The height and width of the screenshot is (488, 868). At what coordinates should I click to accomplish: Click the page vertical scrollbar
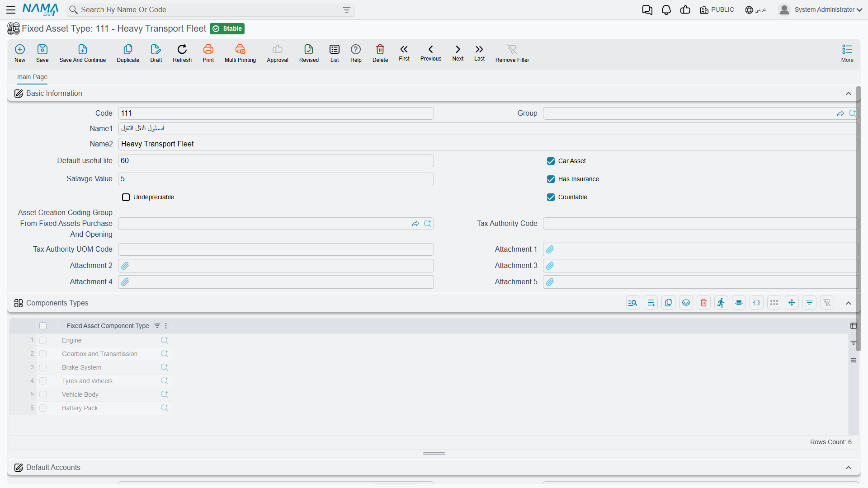pos(858,219)
